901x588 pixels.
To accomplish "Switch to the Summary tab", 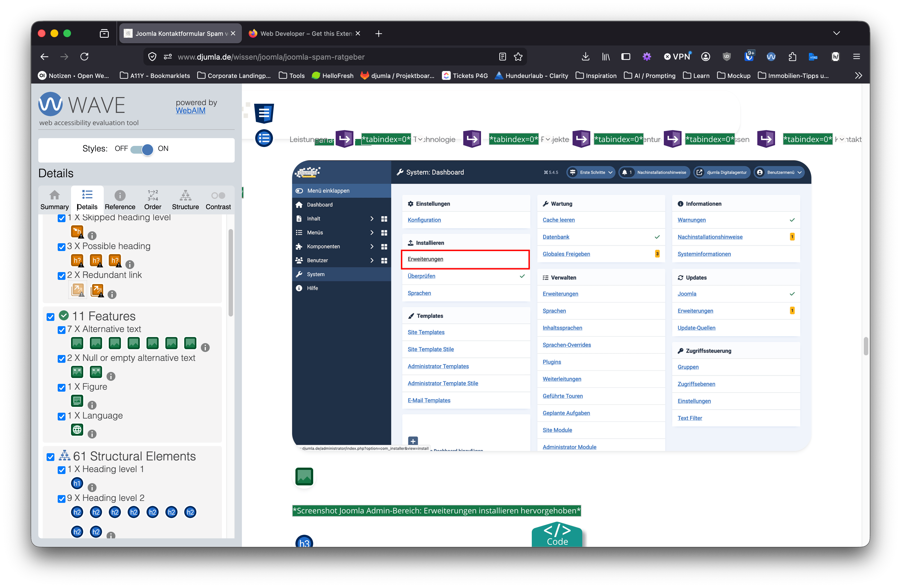I will (x=55, y=200).
